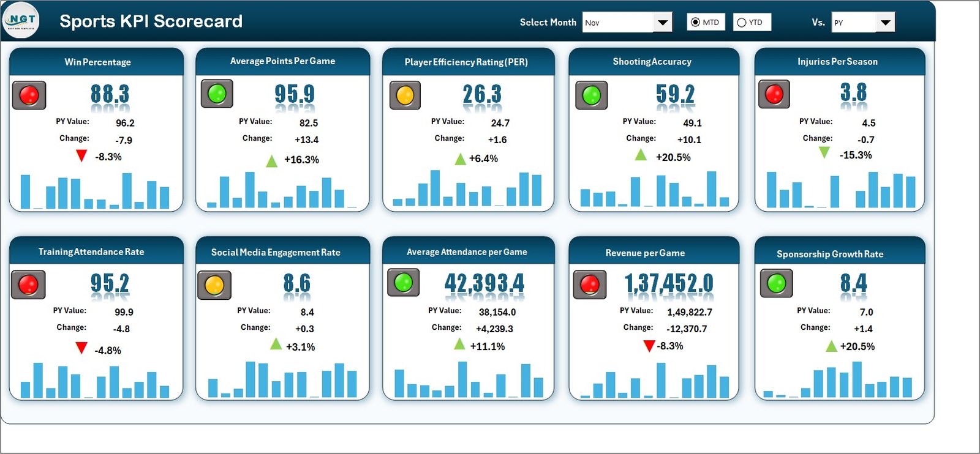This screenshot has width=980, height=454.
Task: Open the Select Month dropdown arrow
Action: pos(662,23)
